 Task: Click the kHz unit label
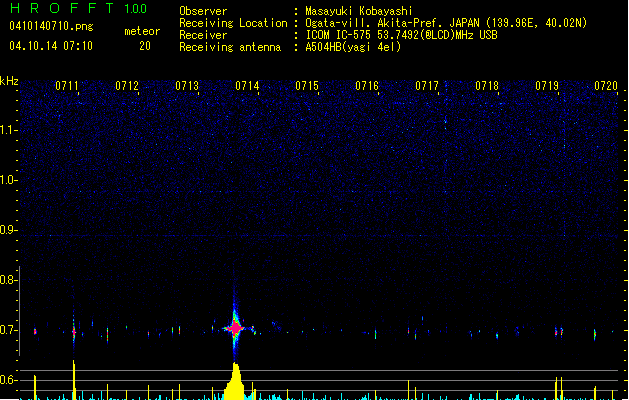coord(10,81)
